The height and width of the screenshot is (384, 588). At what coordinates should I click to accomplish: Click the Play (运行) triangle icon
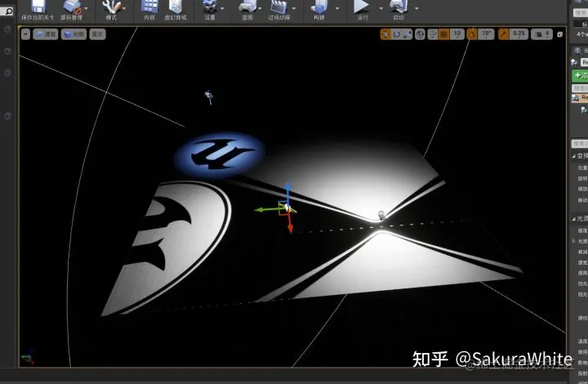click(362, 6)
